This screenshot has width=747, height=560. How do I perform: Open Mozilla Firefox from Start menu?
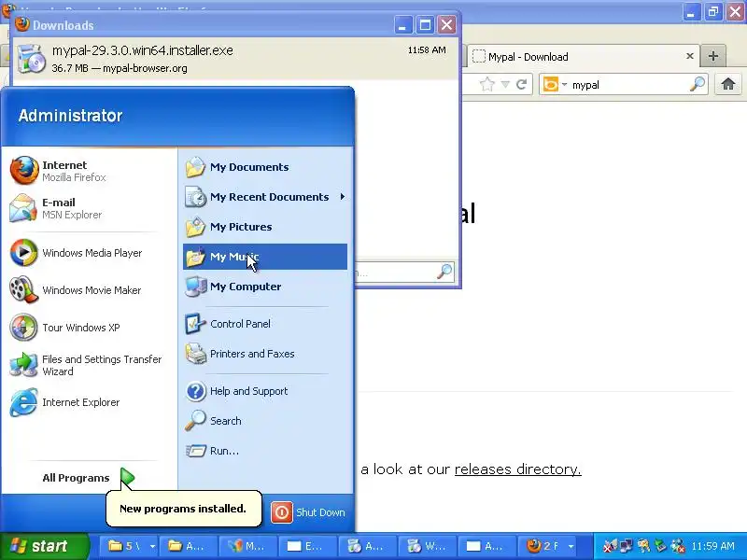point(91,171)
